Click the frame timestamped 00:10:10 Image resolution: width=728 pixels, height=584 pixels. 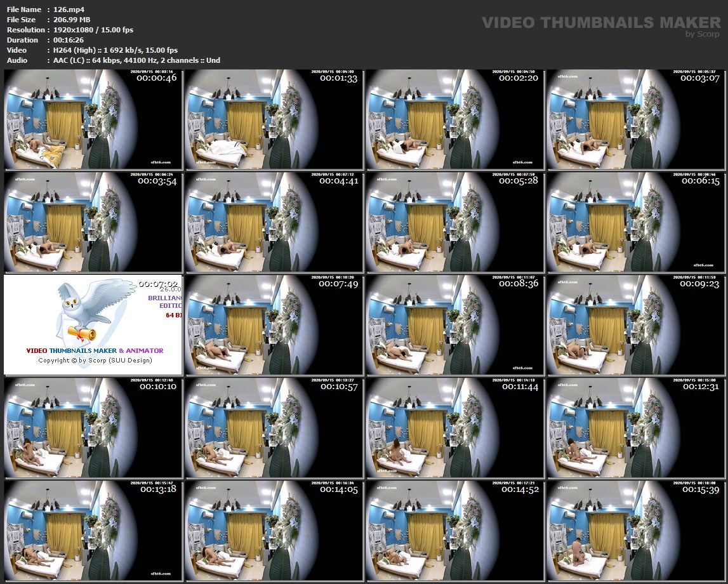[93, 428]
